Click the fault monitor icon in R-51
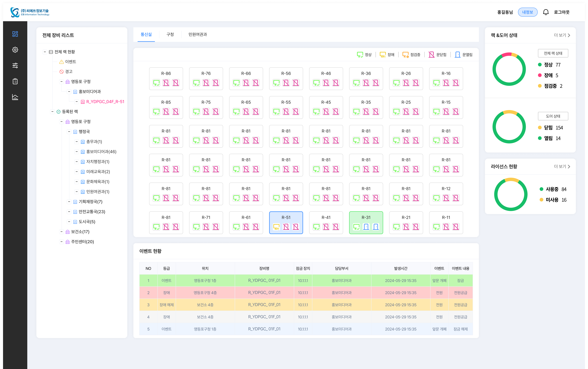The width and height of the screenshot is (588, 369). coord(276,227)
